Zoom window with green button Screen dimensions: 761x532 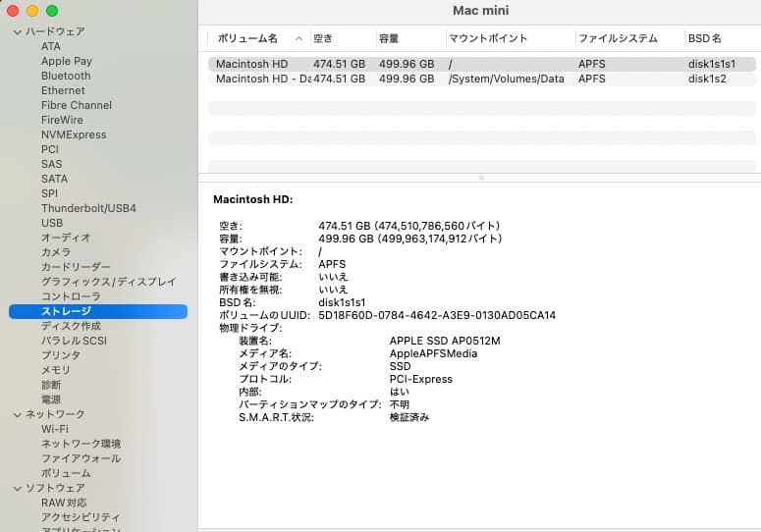coord(52,11)
